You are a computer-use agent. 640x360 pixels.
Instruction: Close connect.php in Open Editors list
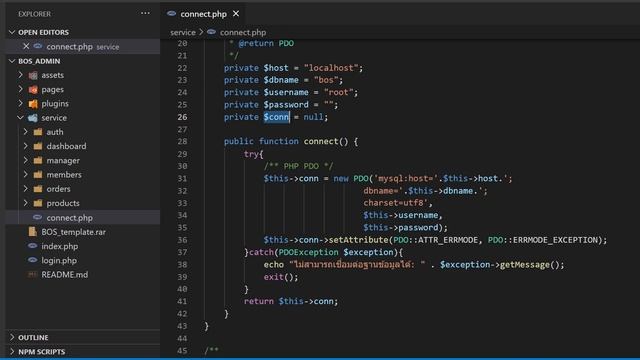click(x=26, y=46)
